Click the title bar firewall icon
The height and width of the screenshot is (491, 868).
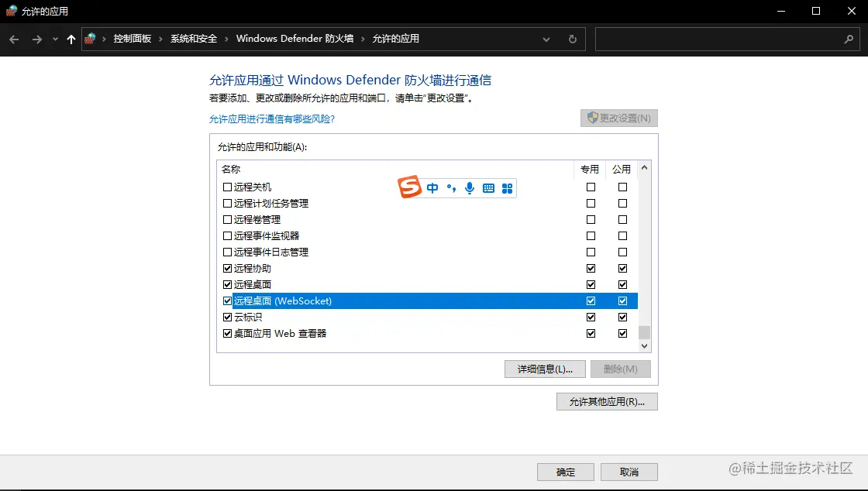tap(11, 11)
